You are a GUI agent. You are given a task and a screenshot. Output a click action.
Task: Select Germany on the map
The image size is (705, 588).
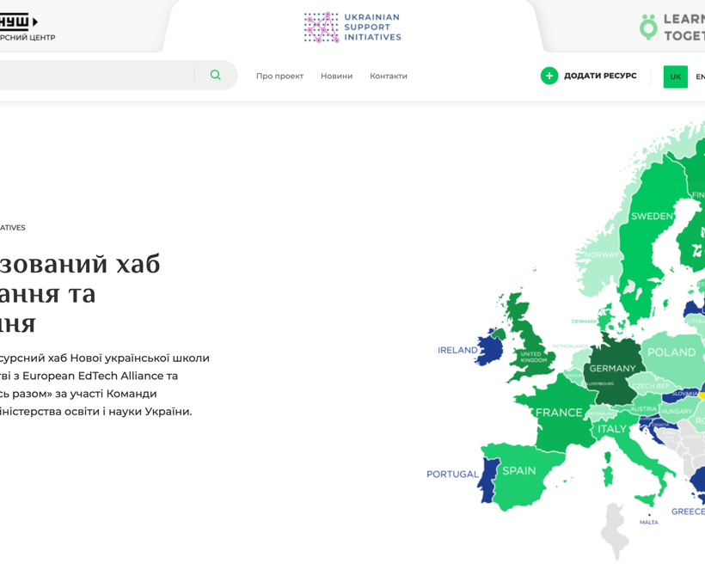pyautogui.click(x=612, y=369)
